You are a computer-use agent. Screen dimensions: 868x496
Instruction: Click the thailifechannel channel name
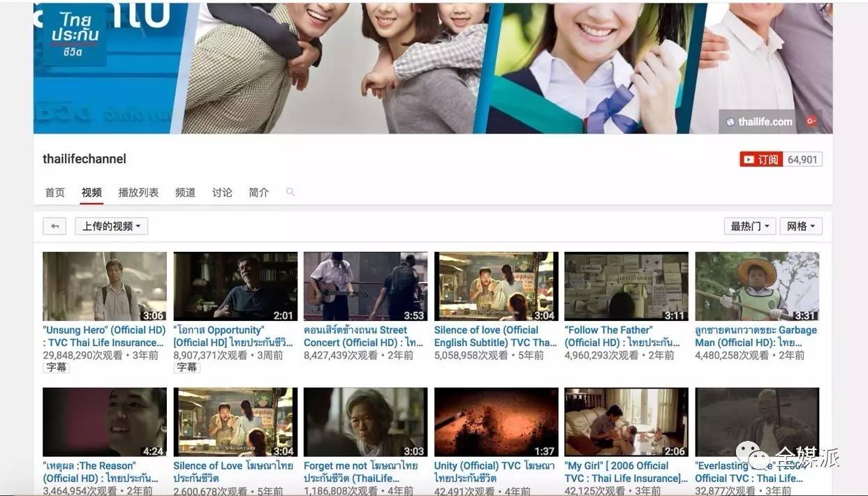coord(84,159)
